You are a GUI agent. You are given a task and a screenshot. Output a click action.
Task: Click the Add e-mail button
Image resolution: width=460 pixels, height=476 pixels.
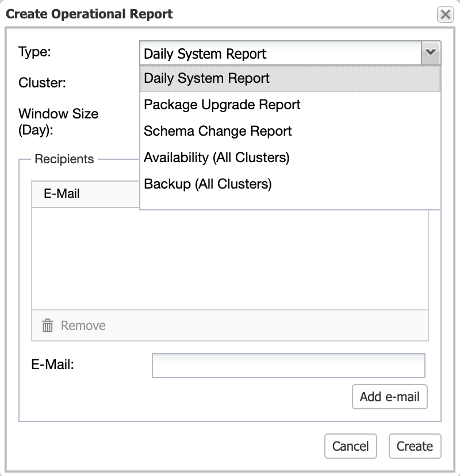(x=389, y=397)
